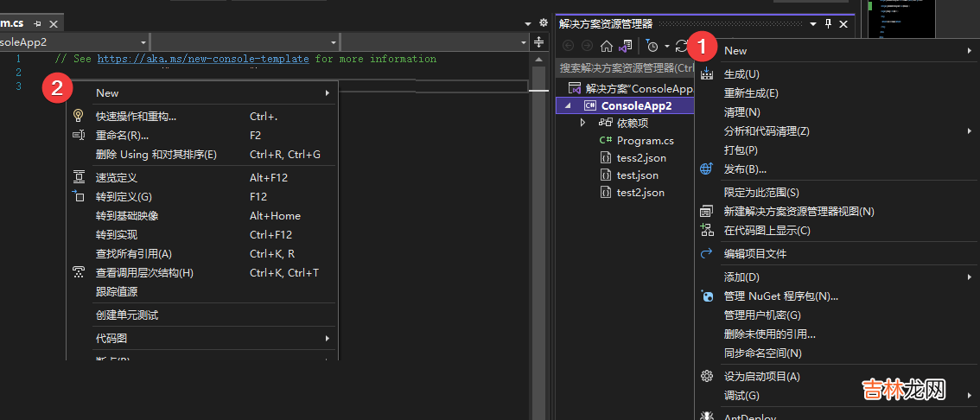Click the Home icon in Solution Explorer toolbar
This screenshot has height=420, width=980.
pos(607,46)
